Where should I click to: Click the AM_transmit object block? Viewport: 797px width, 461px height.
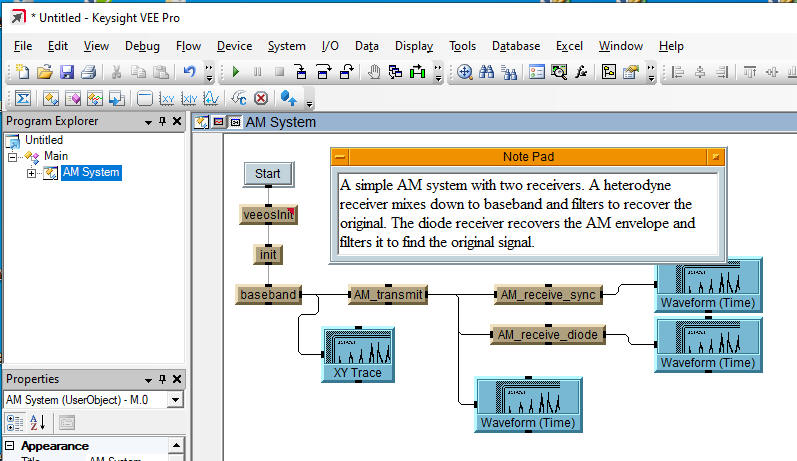388,295
